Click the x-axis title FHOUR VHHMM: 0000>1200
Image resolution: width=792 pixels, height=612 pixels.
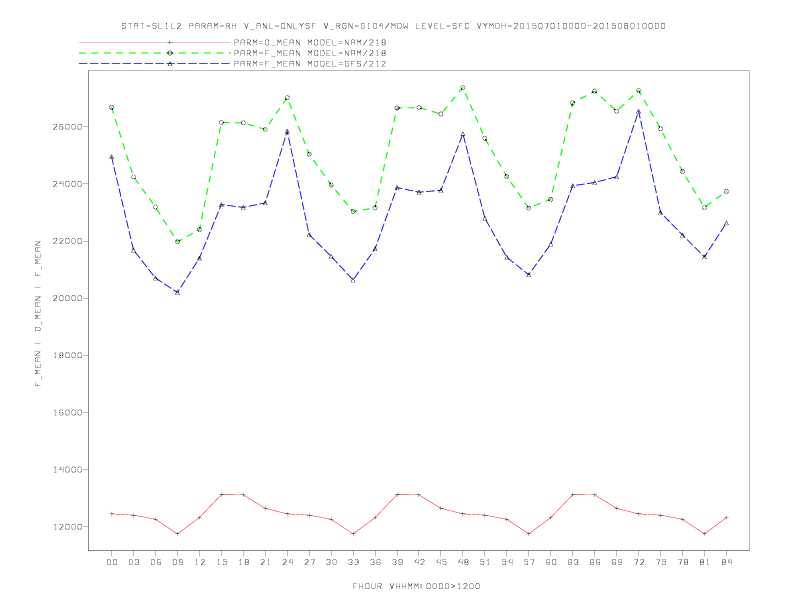pos(416,586)
